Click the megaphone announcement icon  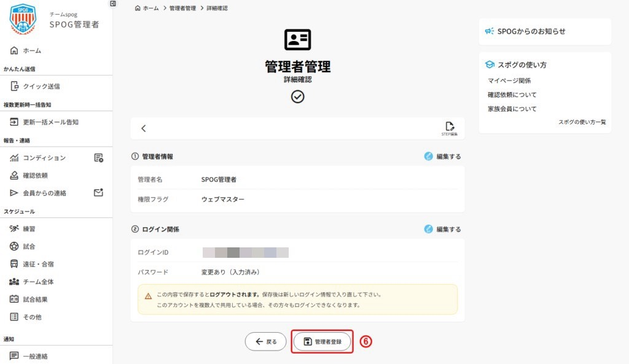(490, 31)
